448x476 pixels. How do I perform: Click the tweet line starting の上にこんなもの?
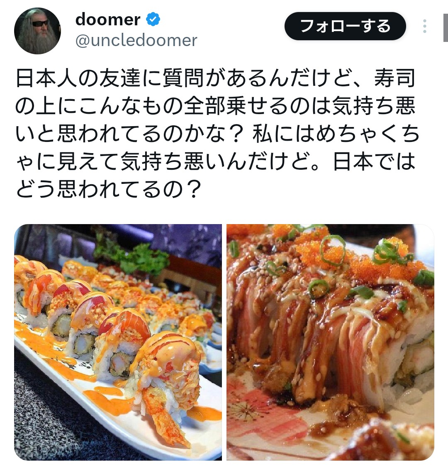[215, 106]
